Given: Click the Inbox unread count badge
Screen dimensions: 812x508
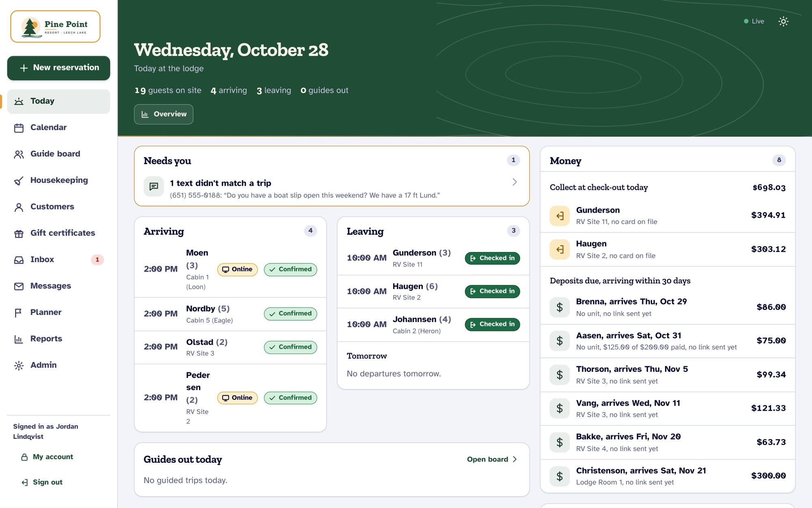Looking at the screenshot, I should [97, 260].
